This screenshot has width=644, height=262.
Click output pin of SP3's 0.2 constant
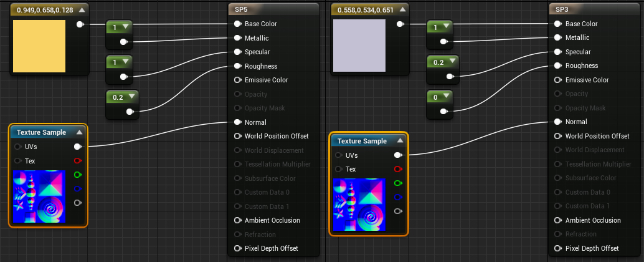(450, 76)
